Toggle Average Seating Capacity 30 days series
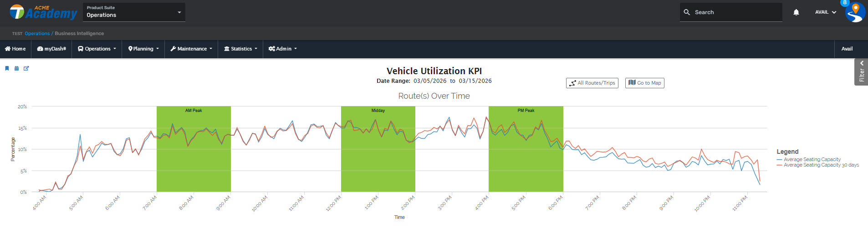The height and width of the screenshot is (233, 868). click(821, 165)
